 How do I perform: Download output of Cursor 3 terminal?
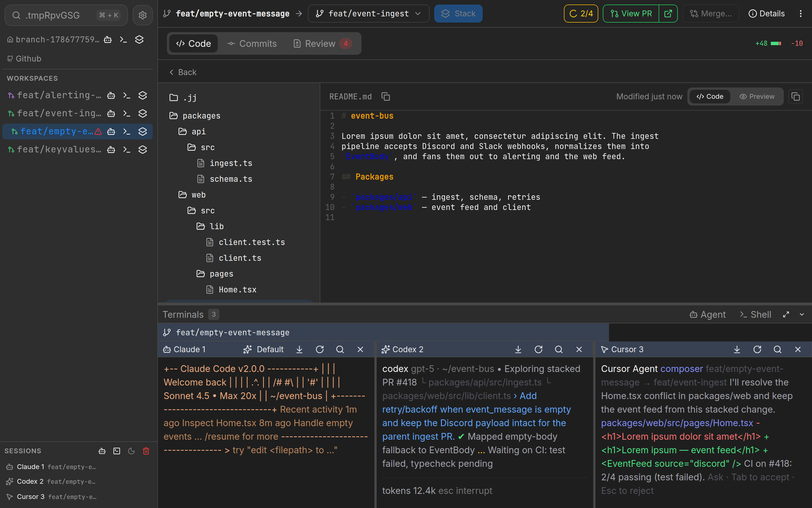tap(737, 349)
